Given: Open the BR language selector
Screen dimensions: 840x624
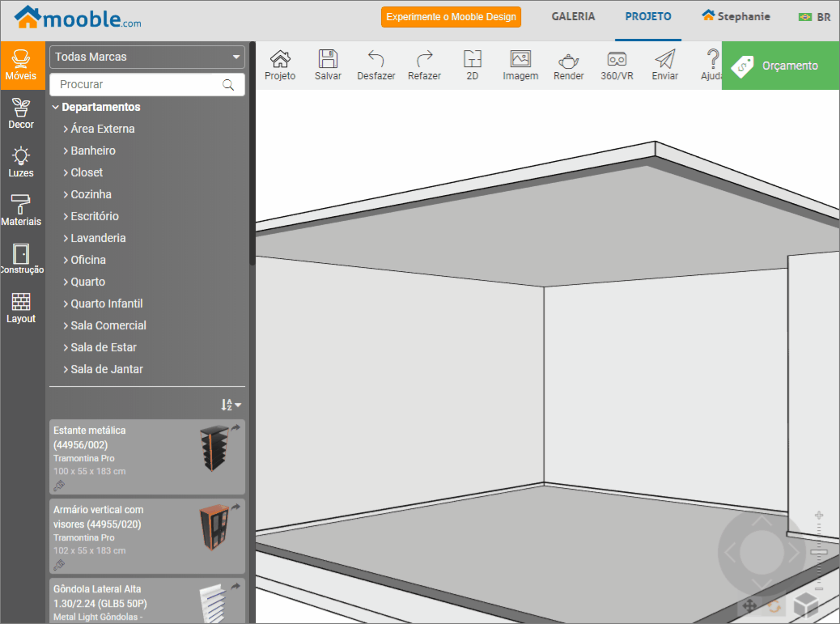Looking at the screenshot, I should click(814, 17).
